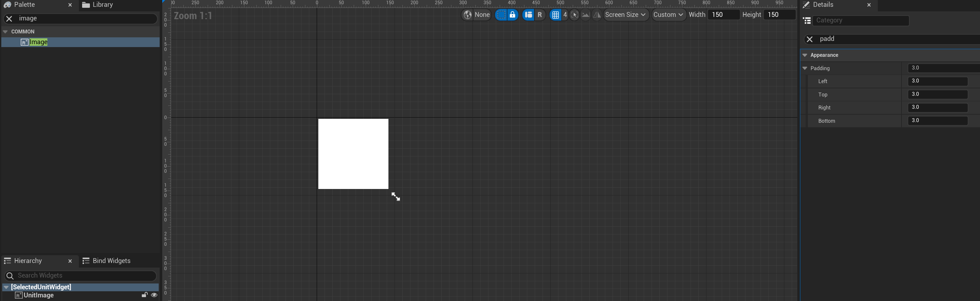Open the Screen Size dropdown

pos(625,15)
